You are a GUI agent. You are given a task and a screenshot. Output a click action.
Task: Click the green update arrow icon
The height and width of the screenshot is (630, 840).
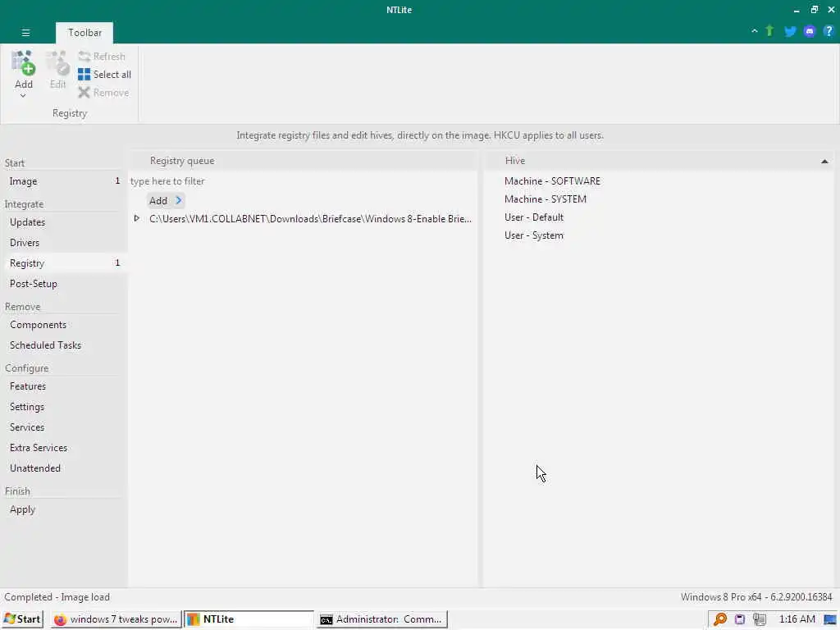(x=769, y=31)
